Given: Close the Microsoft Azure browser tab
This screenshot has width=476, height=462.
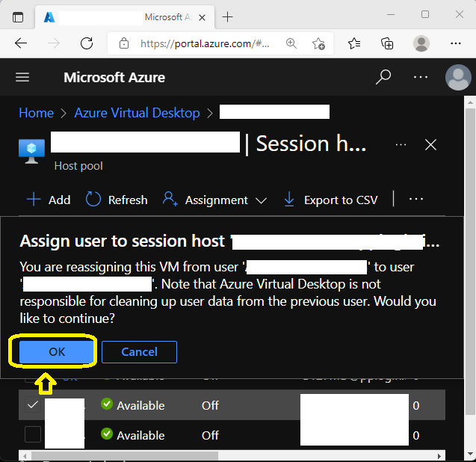Looking at the screenshot, I should 202,18.
